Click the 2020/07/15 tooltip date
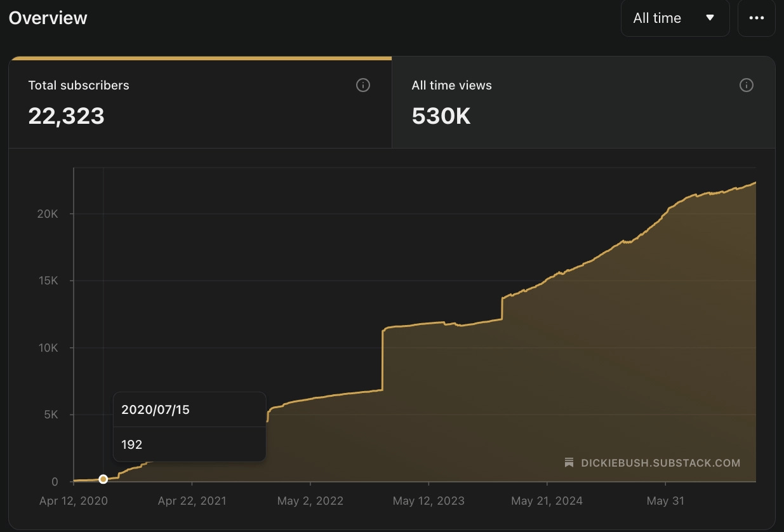This screenshot has width=784, height=532. (156, 409)
